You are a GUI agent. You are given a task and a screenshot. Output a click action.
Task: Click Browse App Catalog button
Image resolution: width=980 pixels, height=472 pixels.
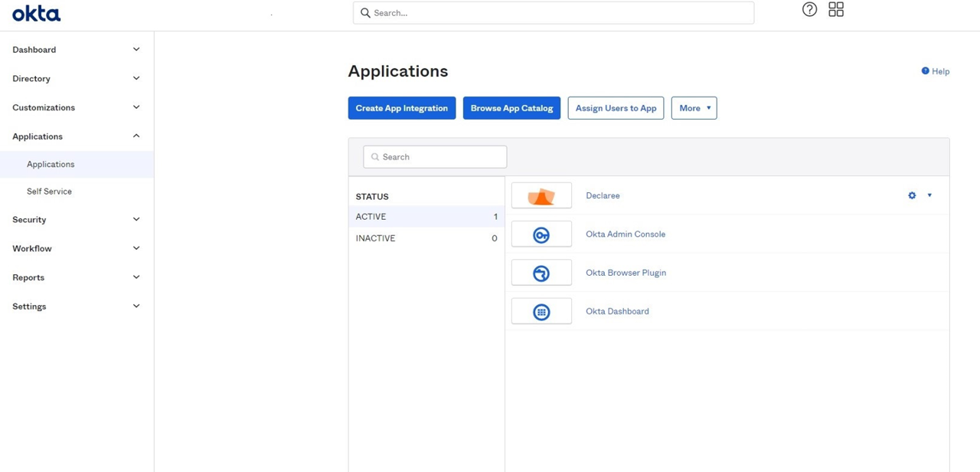pos(511,108)
